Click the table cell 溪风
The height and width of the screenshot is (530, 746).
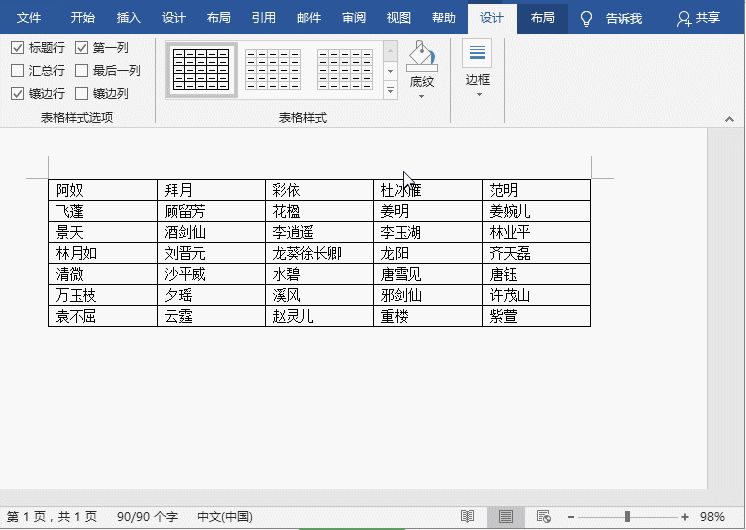(319, 295)
